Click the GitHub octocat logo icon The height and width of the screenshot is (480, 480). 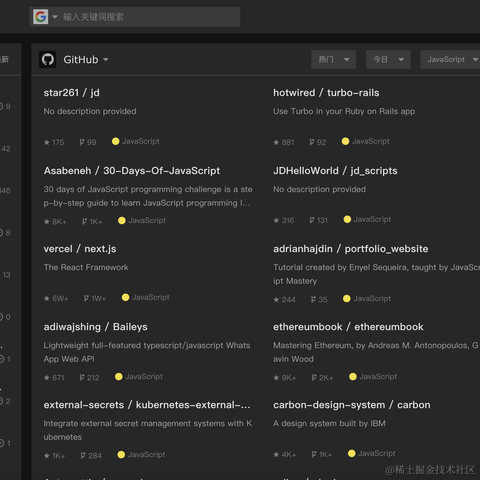[47, 60]
